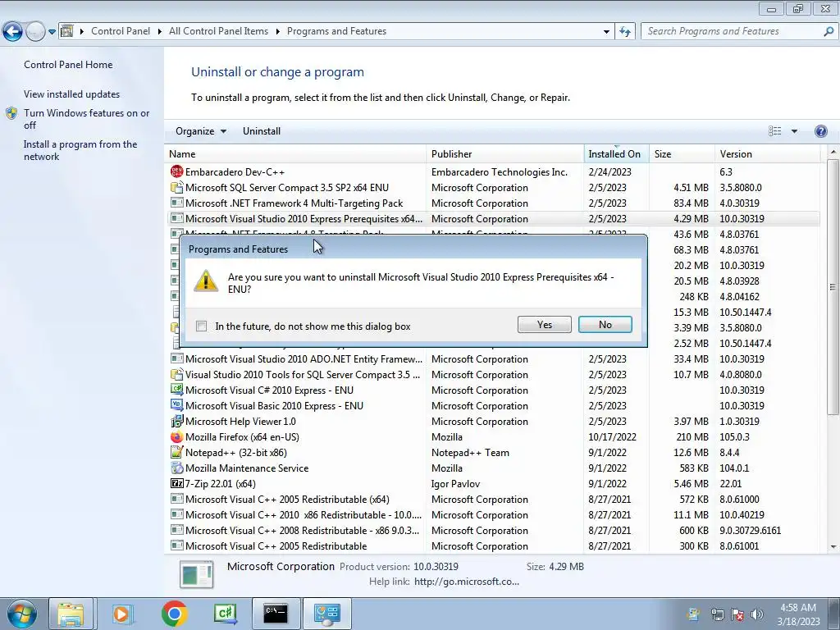
Task: Click the Microsoft SQL Server Compact 3.5 SP2 icon
Action: point(176,188)
